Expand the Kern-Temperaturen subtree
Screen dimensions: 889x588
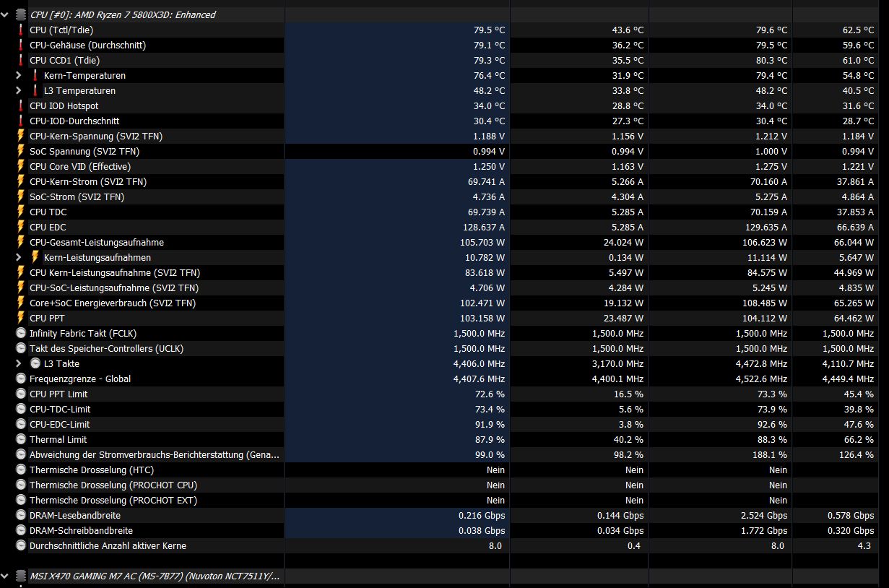[19, 75]
